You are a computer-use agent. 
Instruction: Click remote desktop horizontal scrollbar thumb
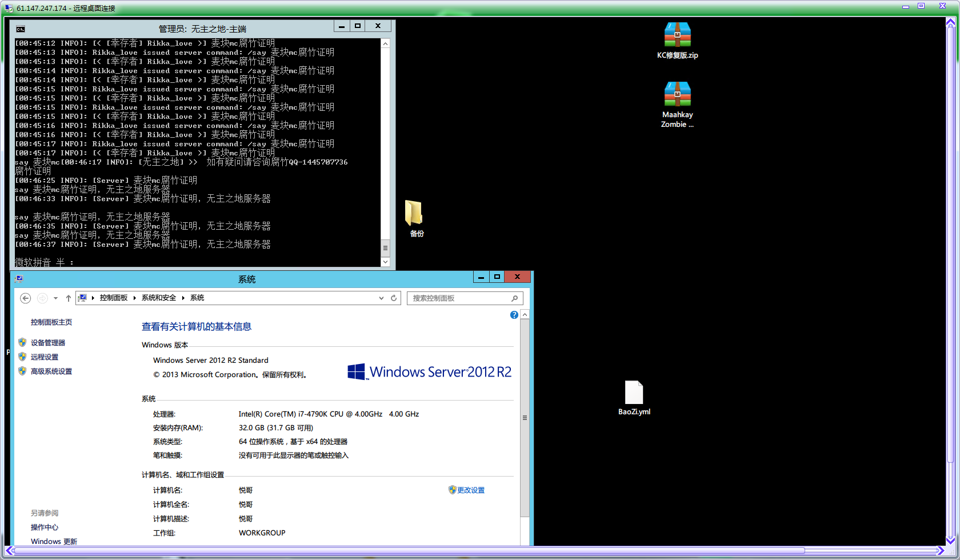tap(410, 551)
